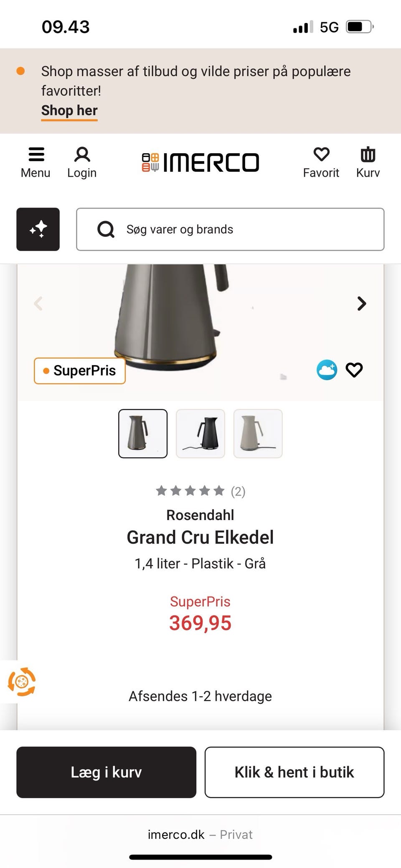The height and width of the screenshot is (868, 401).
Task: Tap the Login profile icon
Action: click(x=82, y=162)
